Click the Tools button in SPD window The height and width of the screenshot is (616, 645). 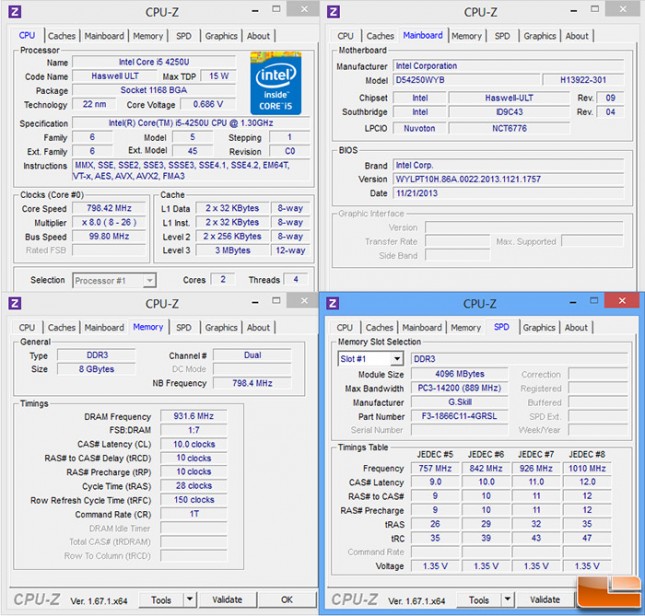pyautogui.click(x=479, y=600)
